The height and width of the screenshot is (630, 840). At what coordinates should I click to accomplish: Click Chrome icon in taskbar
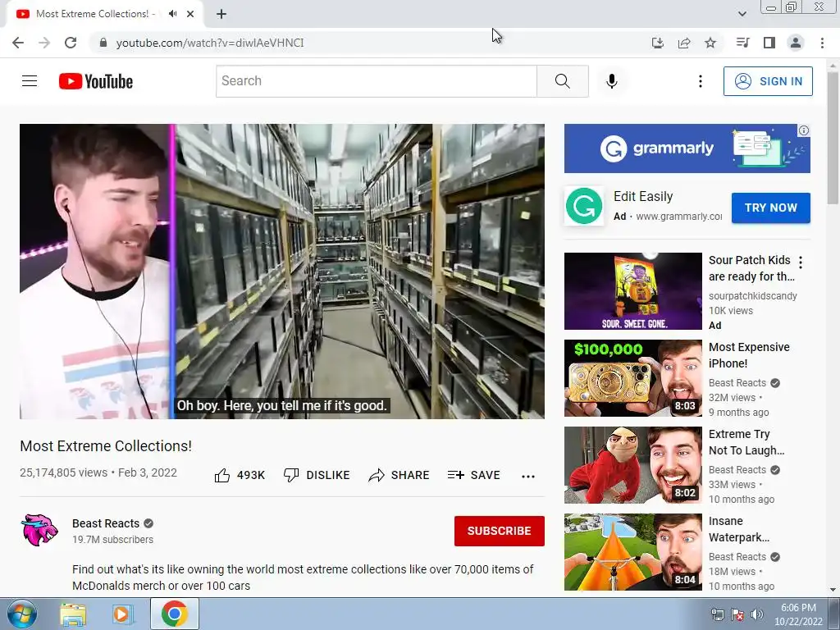(174, 614)
